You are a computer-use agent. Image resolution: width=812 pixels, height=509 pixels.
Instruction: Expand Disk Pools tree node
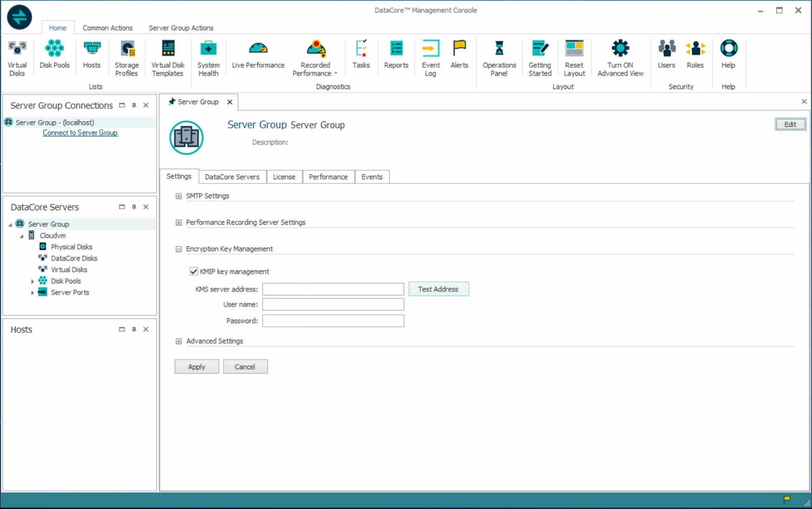tap(32, 281)
